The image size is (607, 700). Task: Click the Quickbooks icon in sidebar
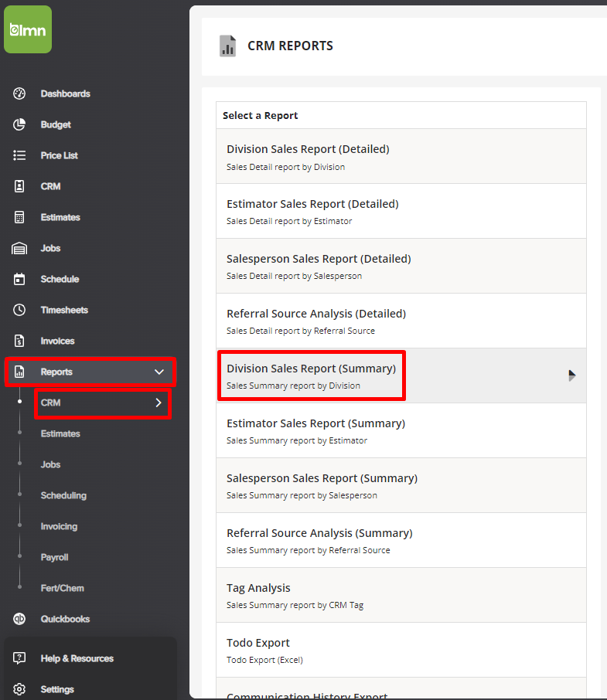point(19,619)
